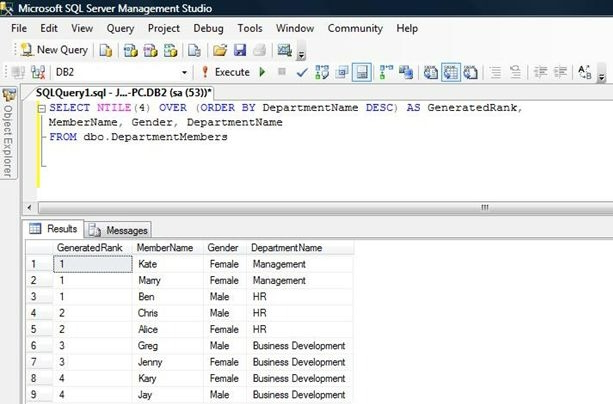Screen dimensions: 613x404
Task: Click the Open File folder icon
Action: (220, 50)
